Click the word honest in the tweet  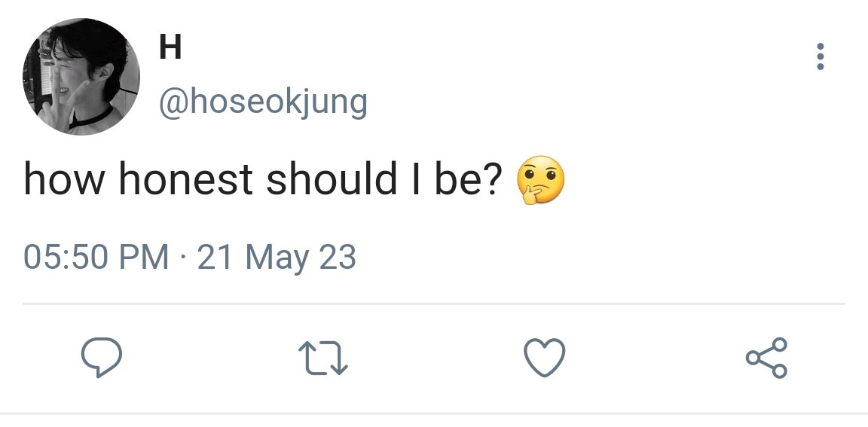point(185,180)
